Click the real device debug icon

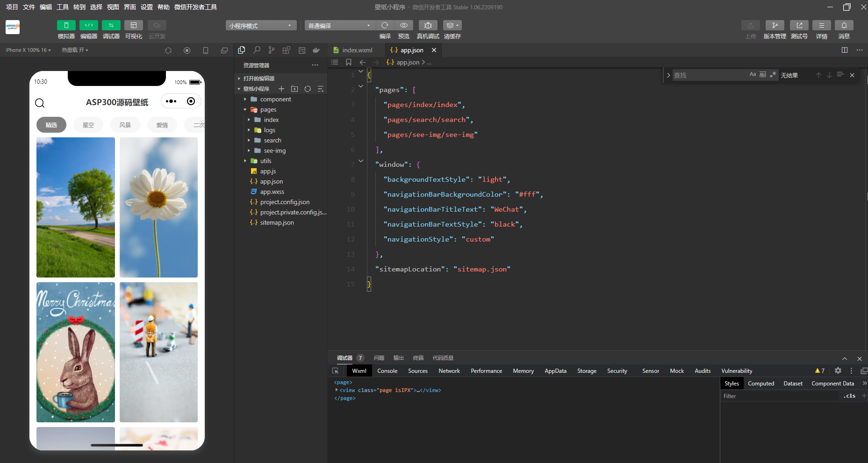click(x=428, y=26)
